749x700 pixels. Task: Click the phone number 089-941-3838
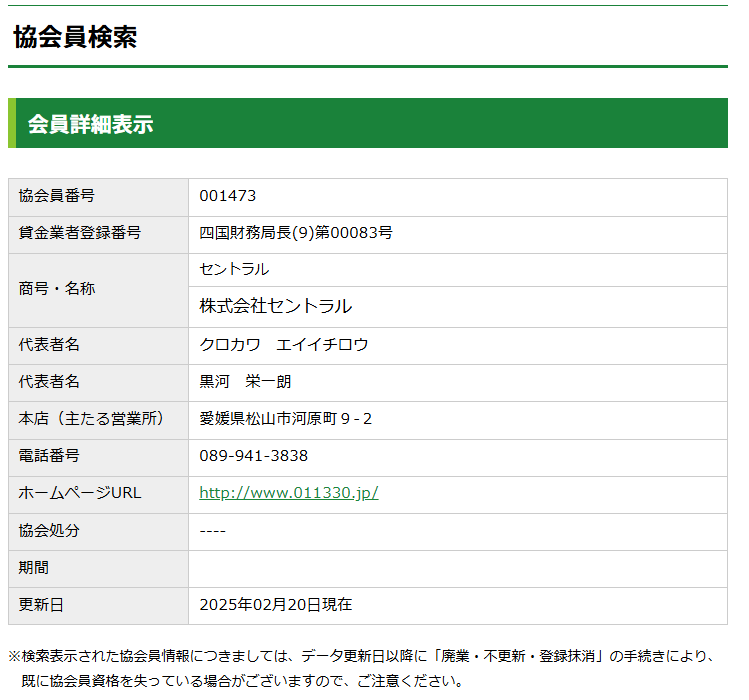(253, 456)
